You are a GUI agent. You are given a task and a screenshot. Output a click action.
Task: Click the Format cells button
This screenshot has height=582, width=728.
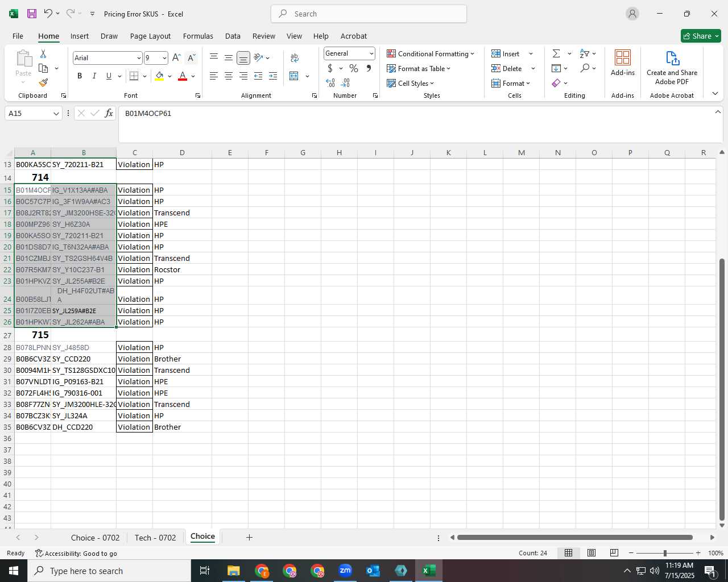[511, 83]
